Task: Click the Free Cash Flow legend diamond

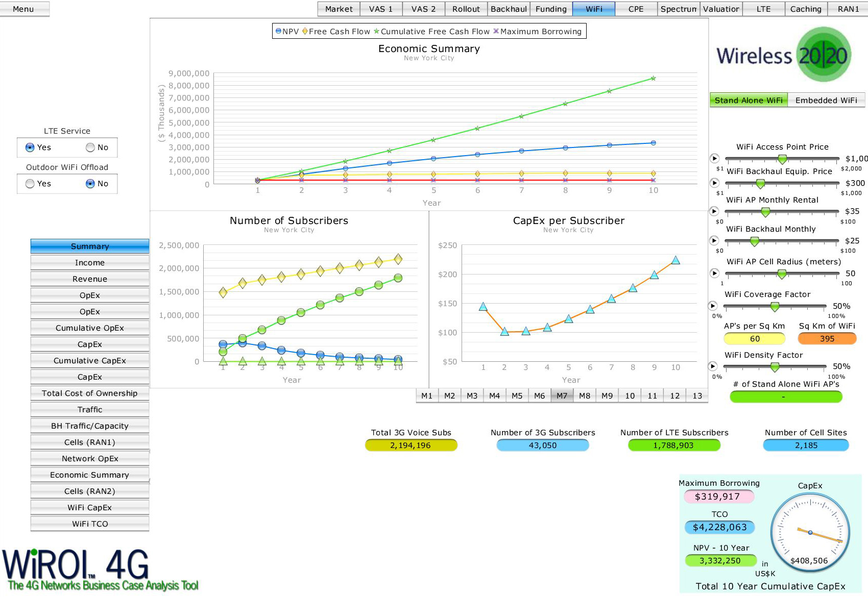Action: (x=305, y=31)
